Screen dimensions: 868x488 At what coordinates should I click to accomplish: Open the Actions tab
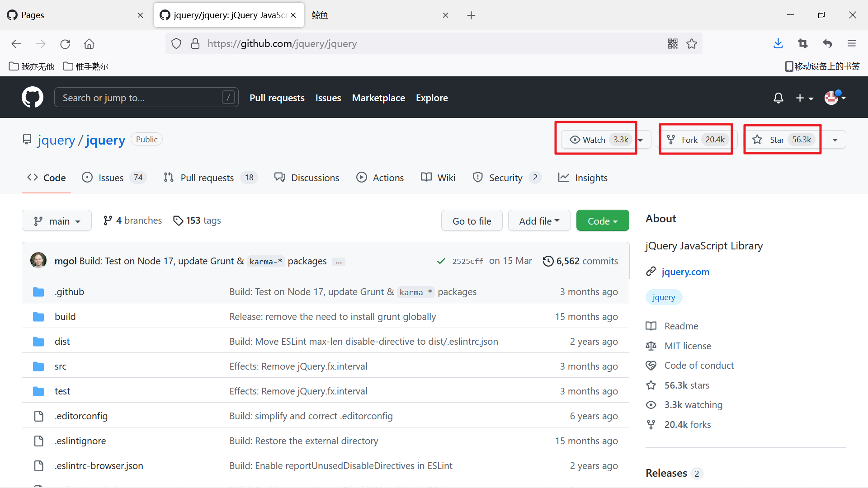point(380,178)
